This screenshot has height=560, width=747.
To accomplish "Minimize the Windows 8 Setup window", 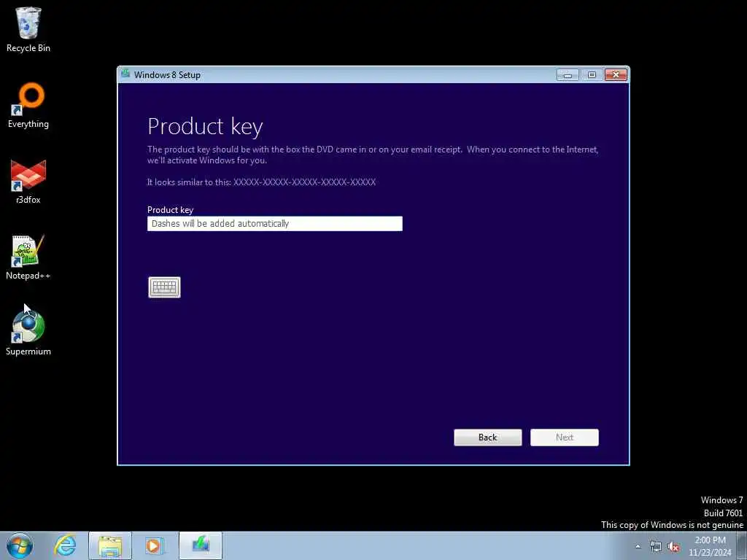I will click(568, 75).
